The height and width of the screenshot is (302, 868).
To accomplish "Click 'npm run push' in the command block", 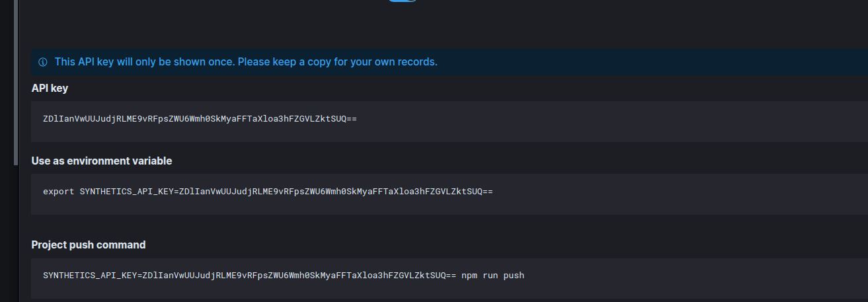I will (493, 275).
